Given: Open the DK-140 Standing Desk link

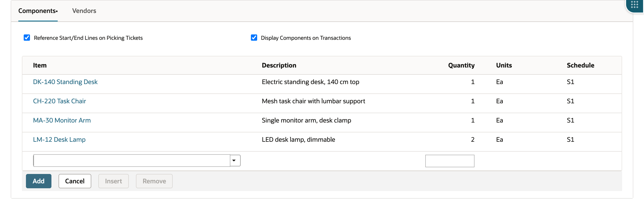Looking at the screenshot, I should coord(65,82).
